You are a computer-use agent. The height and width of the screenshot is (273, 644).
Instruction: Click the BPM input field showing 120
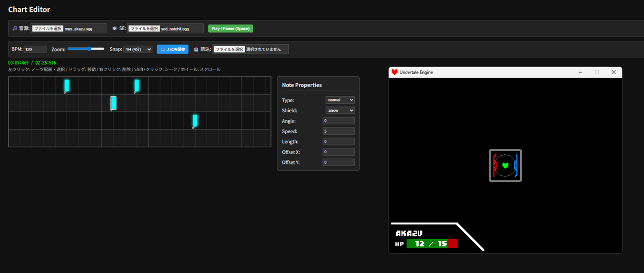coord(35,49)
